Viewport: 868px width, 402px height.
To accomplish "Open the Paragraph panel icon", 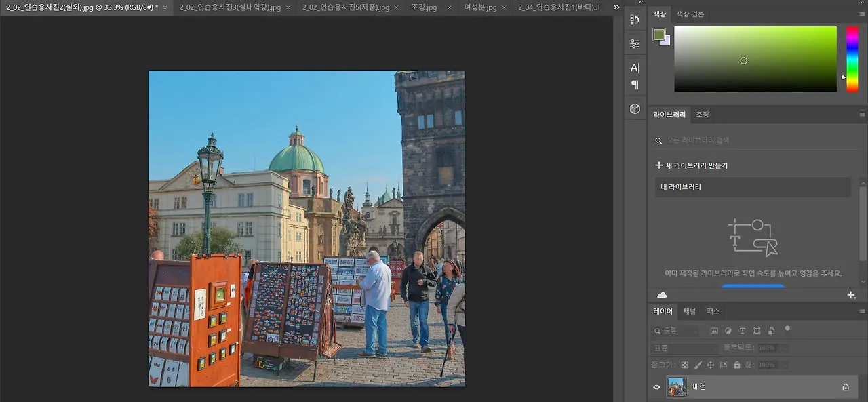I will [635, 85].
